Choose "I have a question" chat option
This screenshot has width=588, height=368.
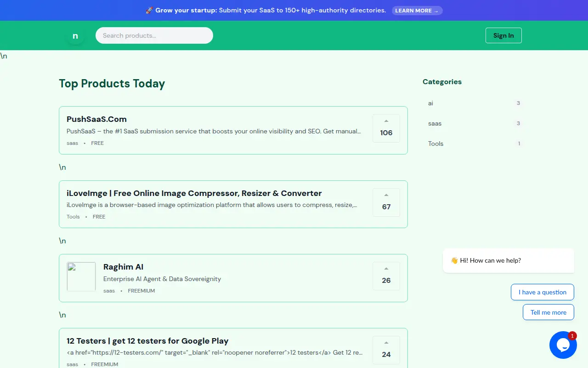tap(543, 292)
